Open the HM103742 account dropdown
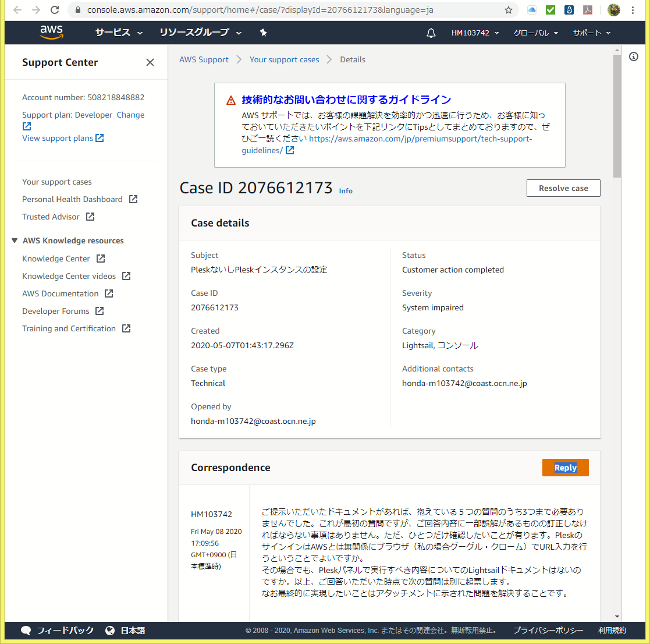Image resolution: width=650 pixels, height=644 pixels. point(475,33)
